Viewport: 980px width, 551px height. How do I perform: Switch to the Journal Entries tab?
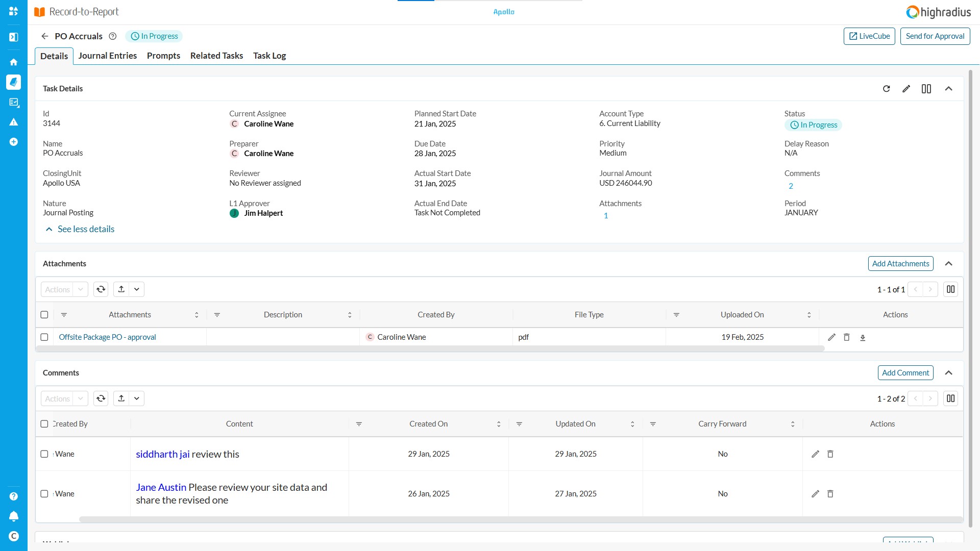pos(107,56)
